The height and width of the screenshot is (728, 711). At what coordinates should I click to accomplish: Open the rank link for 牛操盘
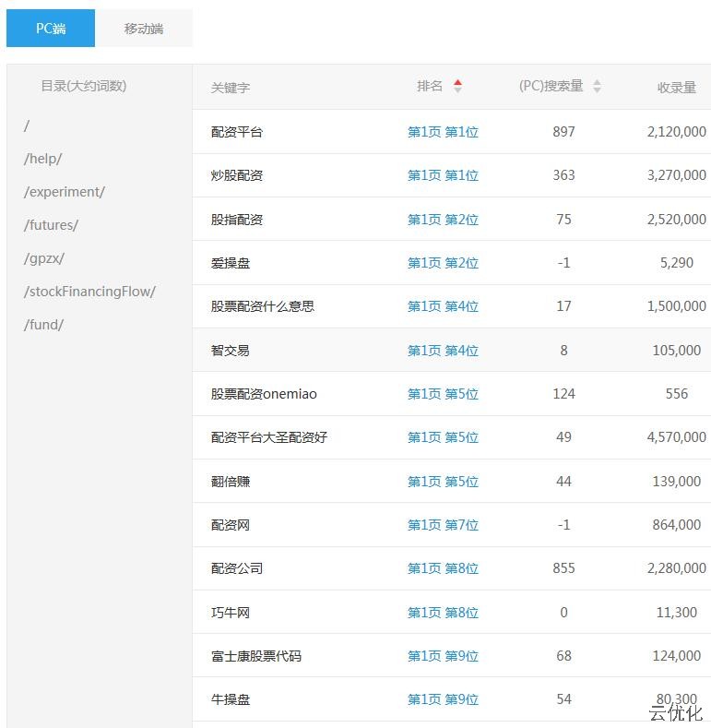coord(443,699)
